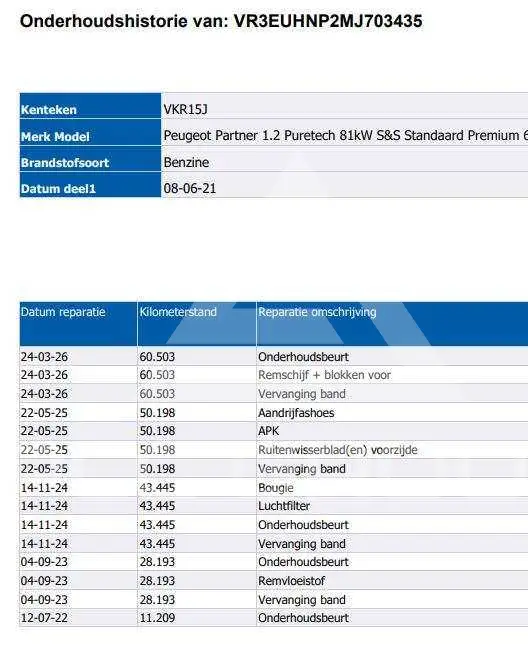The width and height of the screenshot is (528, 648).
Task: Select the Remvloeistof entry
Action: [x=291, y=581]
